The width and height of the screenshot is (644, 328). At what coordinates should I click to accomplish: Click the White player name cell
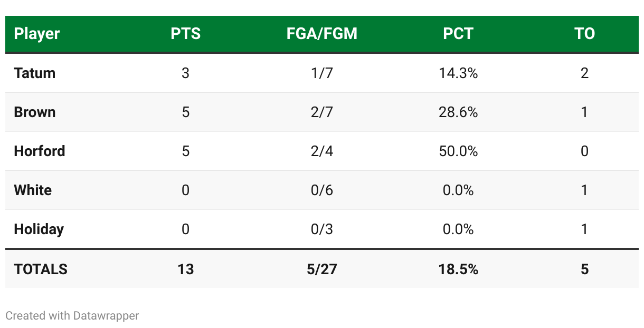tap(33, 190)
